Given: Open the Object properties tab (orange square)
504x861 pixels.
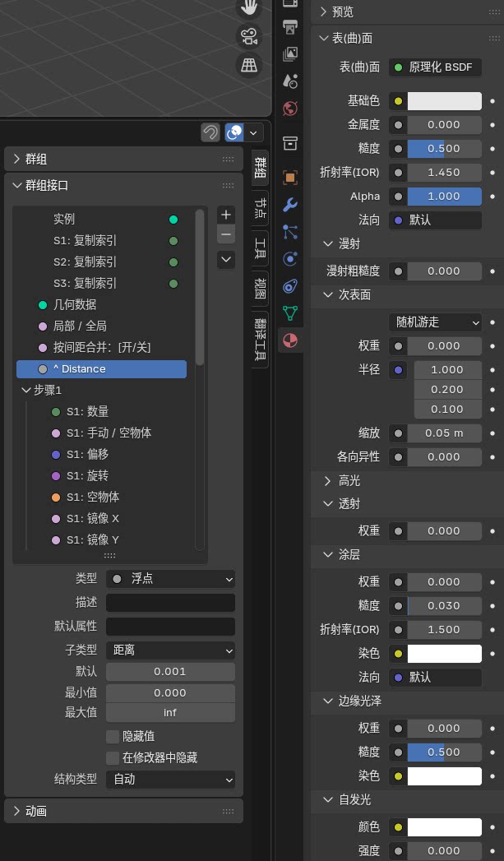Looking at the screenshot, I should point(290,178).
